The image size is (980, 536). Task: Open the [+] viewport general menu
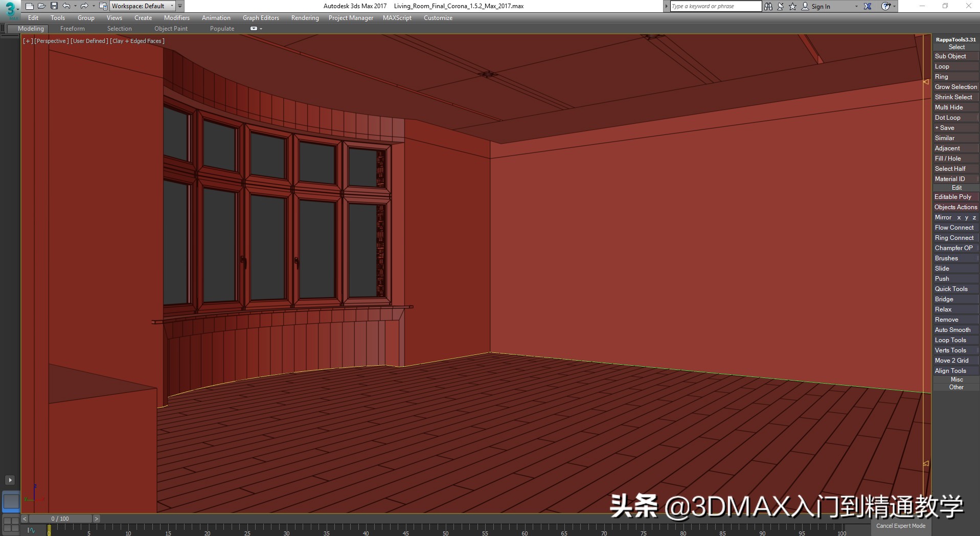coord(28,41)
